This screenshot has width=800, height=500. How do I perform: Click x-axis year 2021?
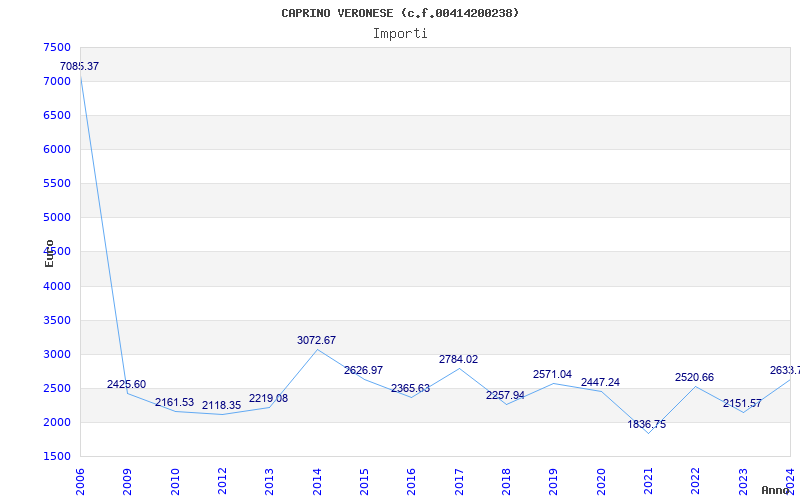tap(648, 482)
